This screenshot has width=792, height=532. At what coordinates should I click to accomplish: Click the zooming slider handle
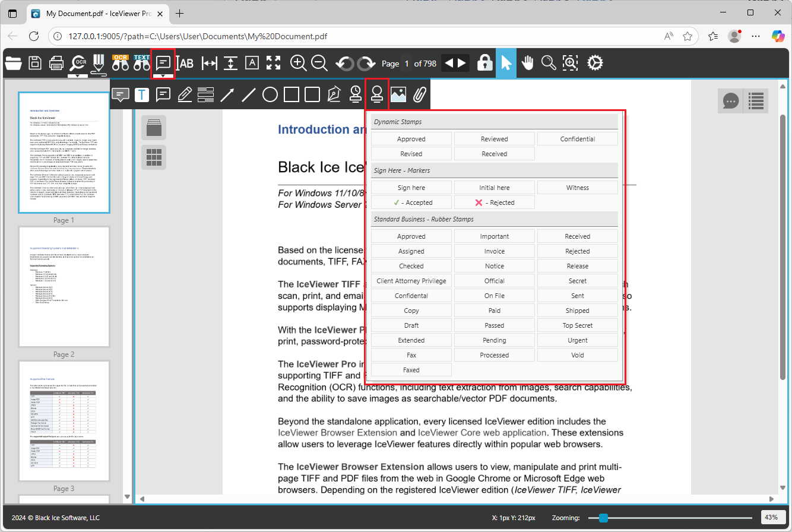(604, 518)
